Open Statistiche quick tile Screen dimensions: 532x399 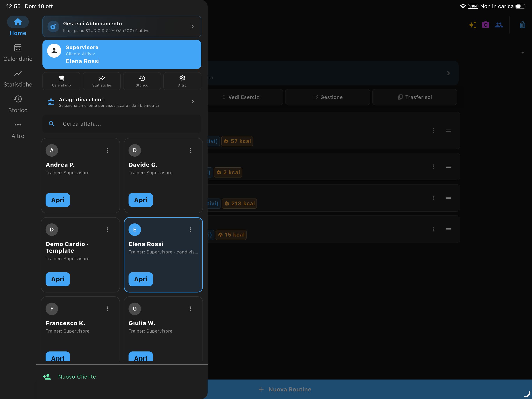[x=102, y=81]
